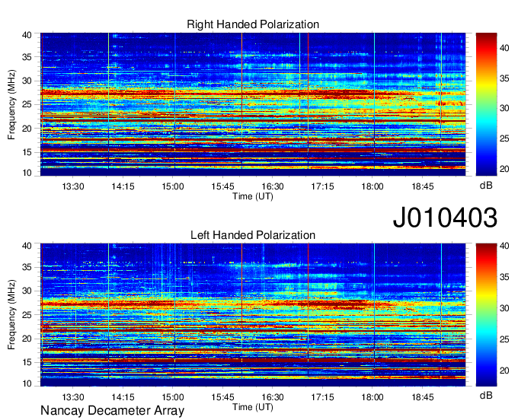
Task: Click the 20 dB value beside bottom colorbar
Action: [504, 371]
